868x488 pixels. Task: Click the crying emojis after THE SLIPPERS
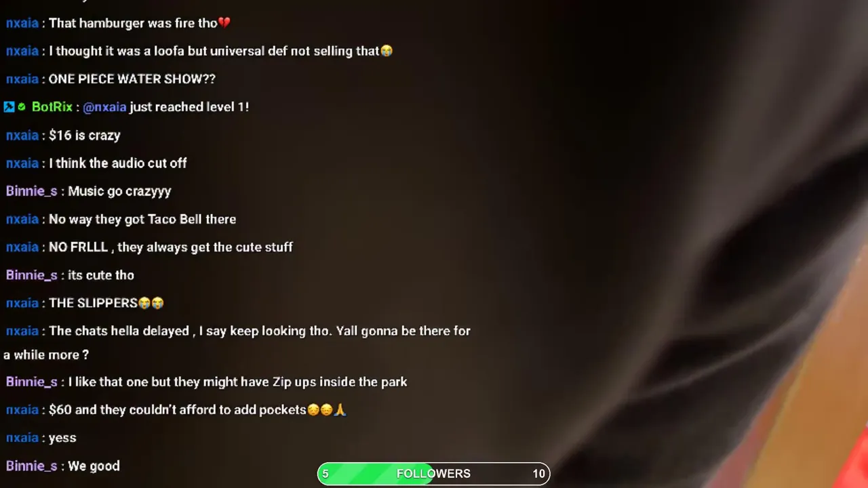coord(151,303)
